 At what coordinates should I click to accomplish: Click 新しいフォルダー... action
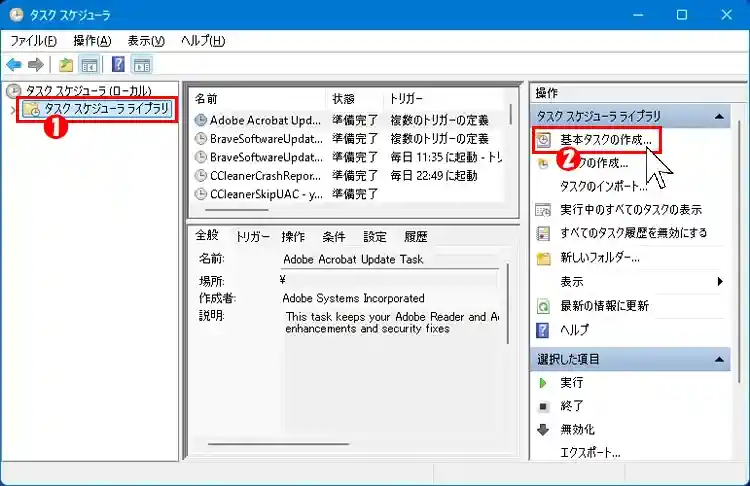(600, 258)
